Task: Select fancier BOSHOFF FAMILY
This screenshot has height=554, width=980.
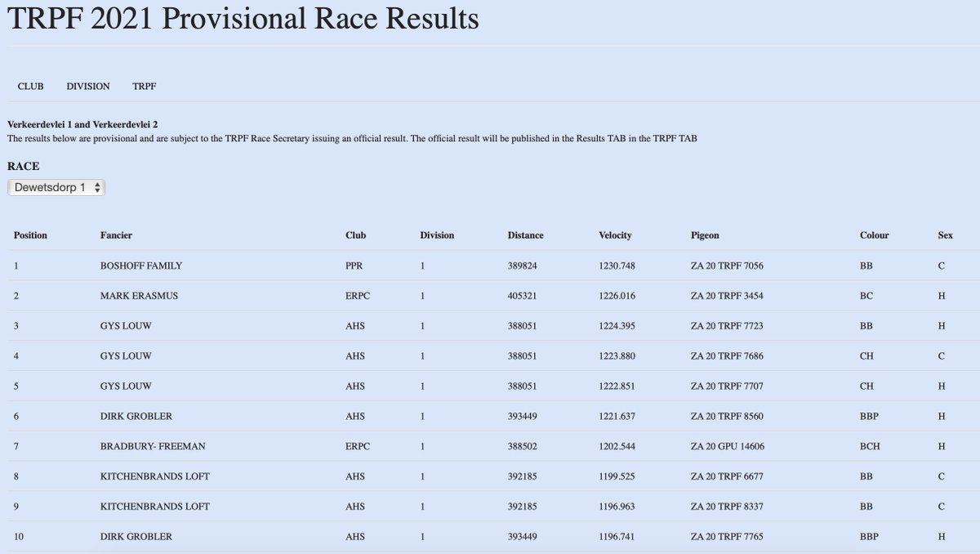Action: coord(141,266)
